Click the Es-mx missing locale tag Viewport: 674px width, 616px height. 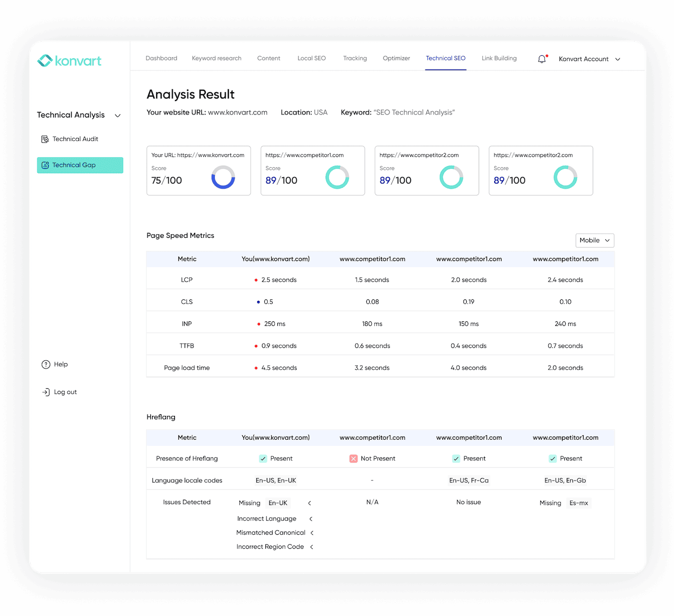(579, 503)
